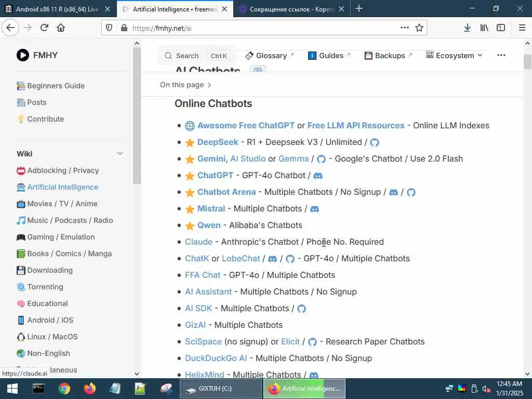This screenshot has width=532, height=399.
Task: Click the FMHY logo icon
Action: pos(23,55)
